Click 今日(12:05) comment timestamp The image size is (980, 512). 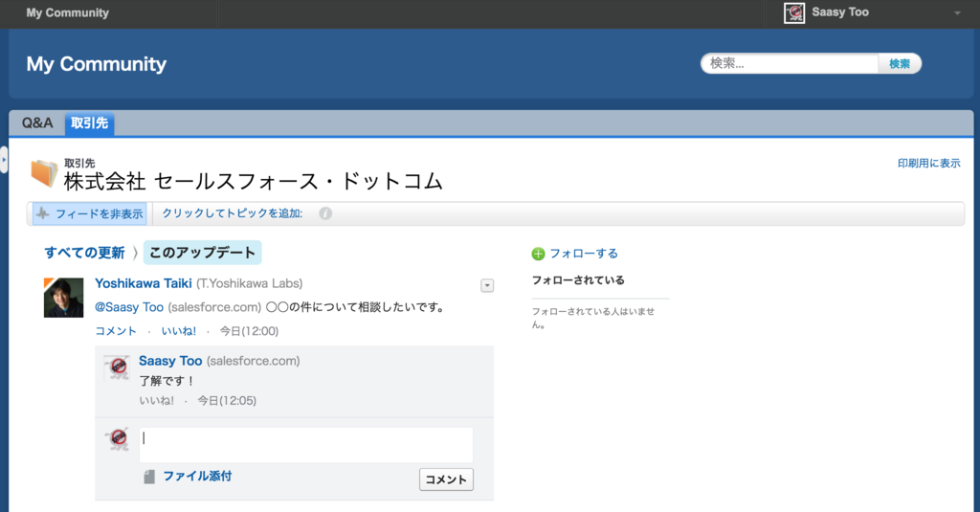(x=227, y=401)
